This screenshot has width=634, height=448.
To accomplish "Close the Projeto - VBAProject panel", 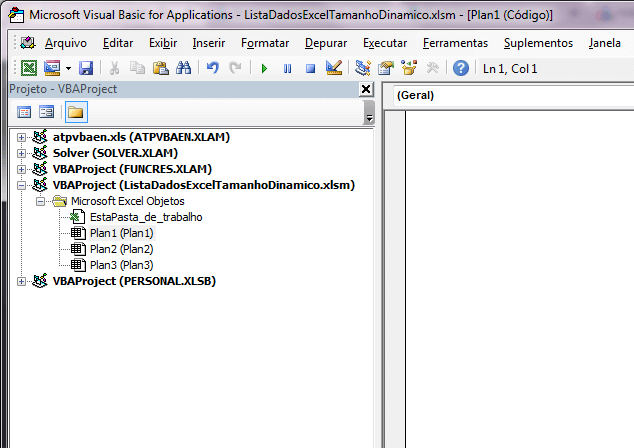I will (x=366, y=89).
